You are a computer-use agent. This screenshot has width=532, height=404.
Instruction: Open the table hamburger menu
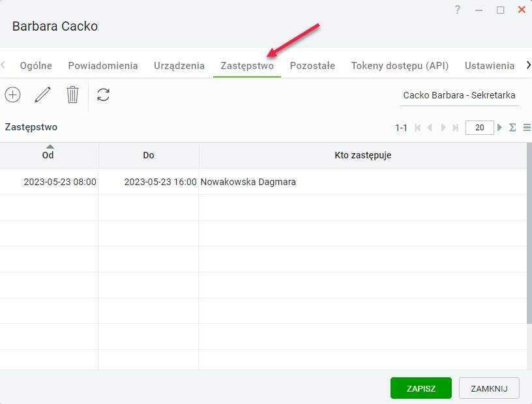527,128
